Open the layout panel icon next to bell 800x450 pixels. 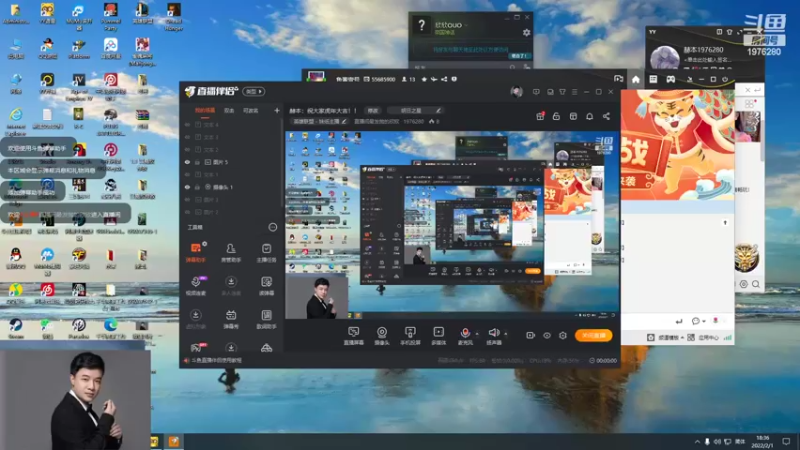573,116
